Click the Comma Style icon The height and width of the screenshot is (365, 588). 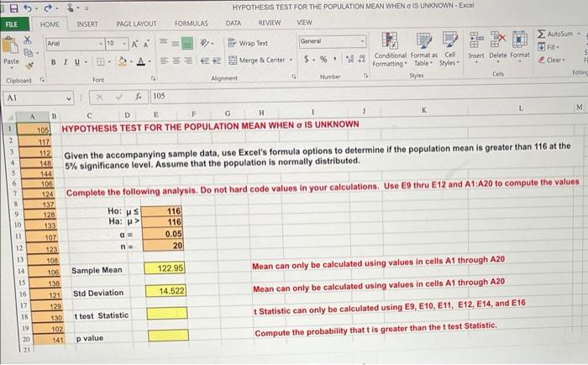point(334,59)
